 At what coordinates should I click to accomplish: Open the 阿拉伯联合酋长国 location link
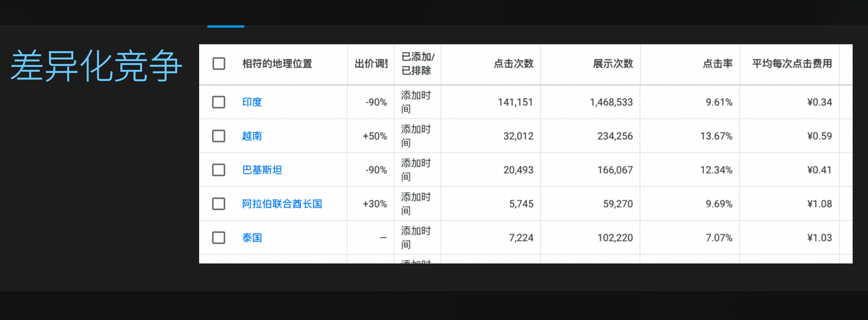click(x=282, y=204)
